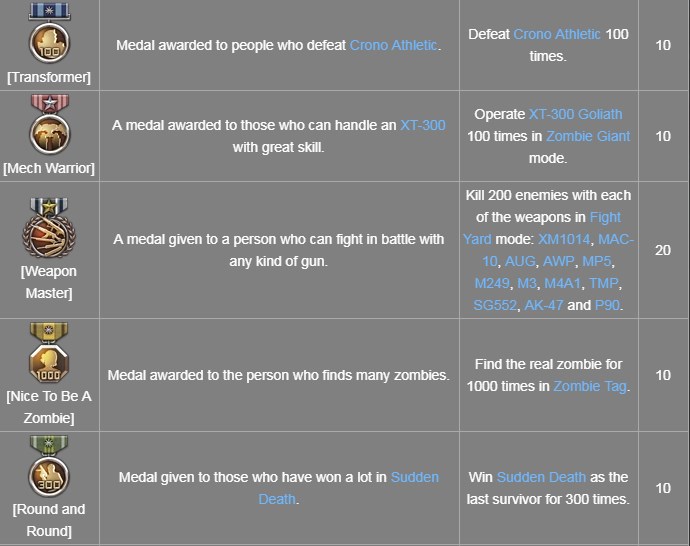Follow the P90 weapon link
Viewport: 690px width, 546px height.
607,305
